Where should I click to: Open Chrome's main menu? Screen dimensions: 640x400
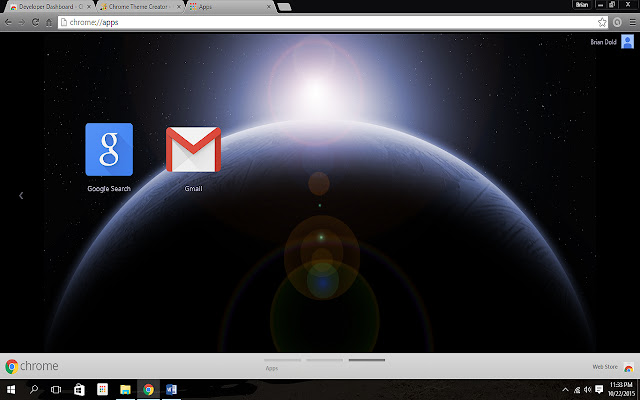(x=631, y=21)
